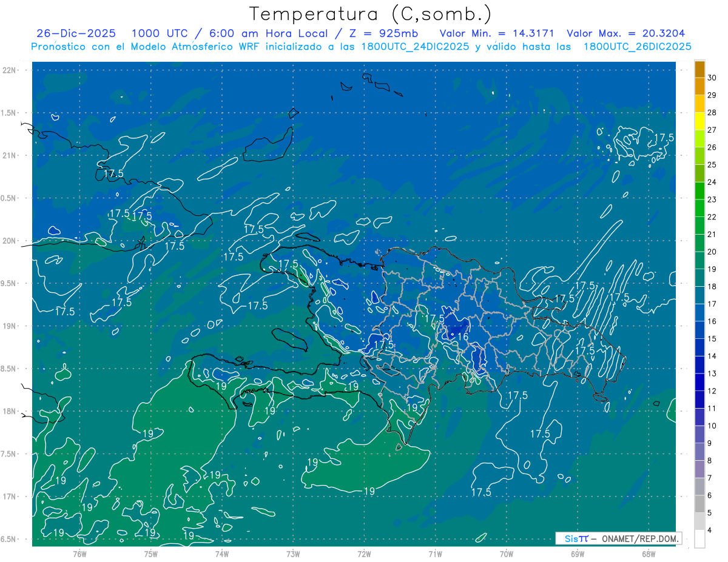Click the "Temperatura (C,somb.)" chart title
Screen dimensions: 728x562
tap(370, 13)
